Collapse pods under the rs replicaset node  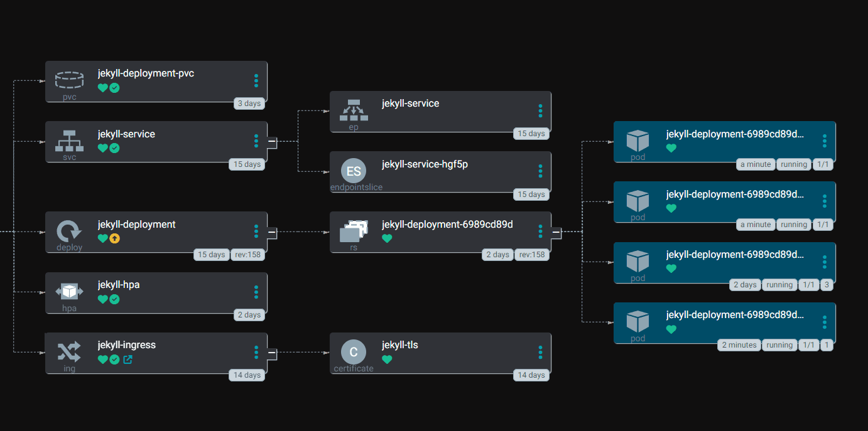pos(556,232)
